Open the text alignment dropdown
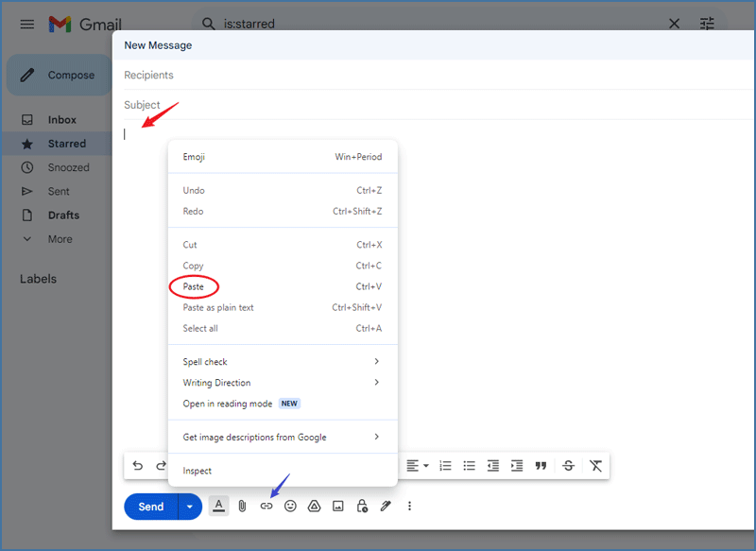Screen dimensions: 756x551 (417, 466)
